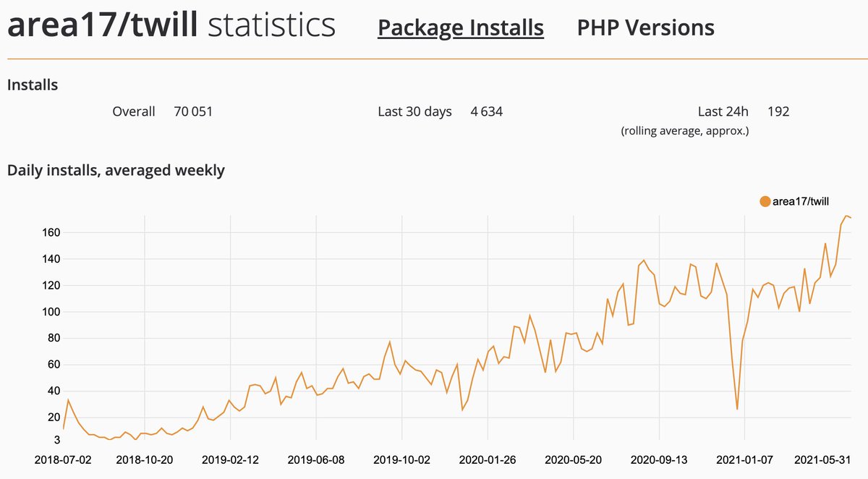Screen dimensions: 868x479
Task: Select the Last 30 days value 4 634
Action: (x=486, y=111)
